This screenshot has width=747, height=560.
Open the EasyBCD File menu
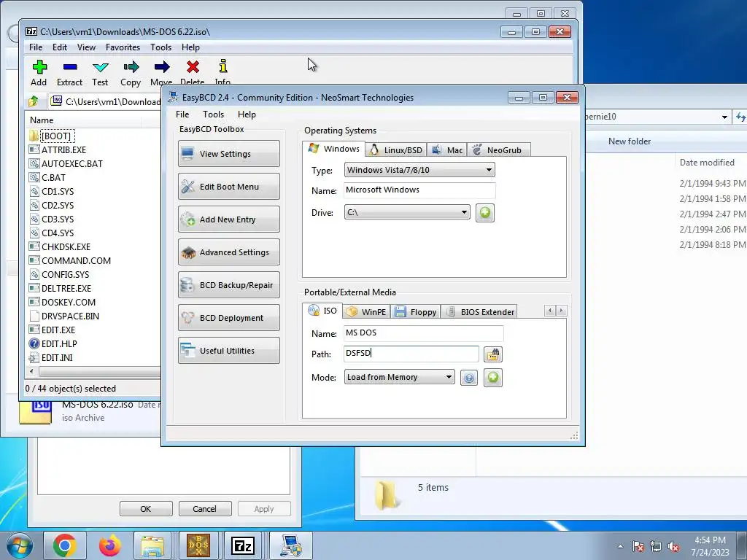(182, 114)
